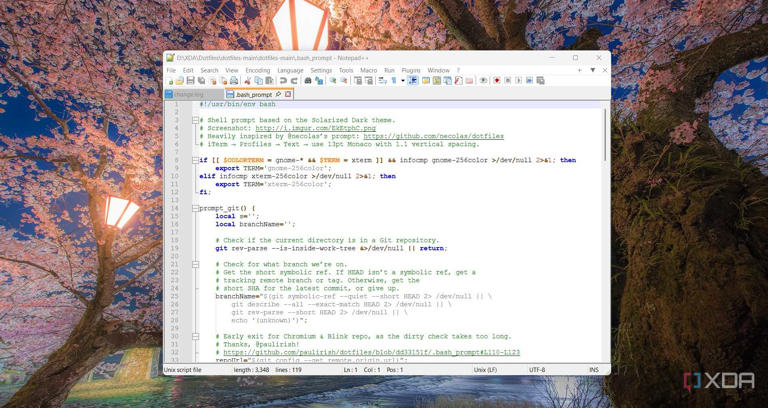The image size is (768, 408).
Task: Collapse the prompt_git function fold at line 14
Action: tap(195, 208)
